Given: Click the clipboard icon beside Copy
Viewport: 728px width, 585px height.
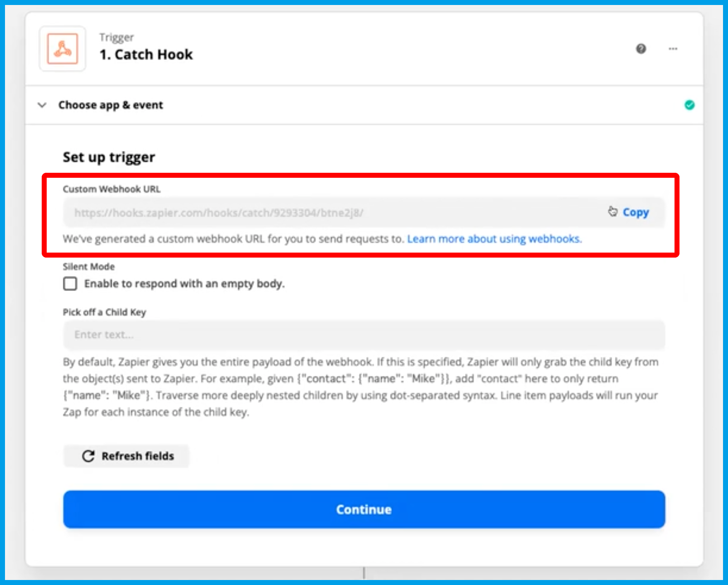Looking at the screenshot, I should pyautogui.click(x=612, y=212).
